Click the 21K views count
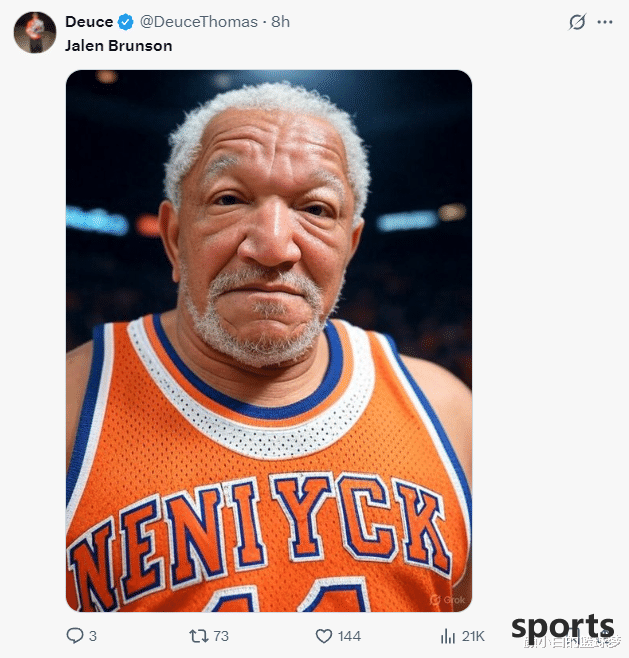629x658 pixels. point(473,636)
